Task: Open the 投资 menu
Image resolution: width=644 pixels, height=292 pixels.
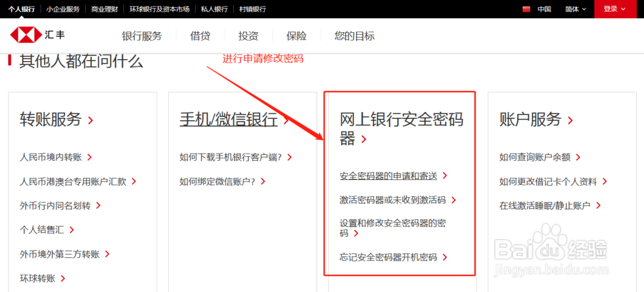Action: coord(248,36)
